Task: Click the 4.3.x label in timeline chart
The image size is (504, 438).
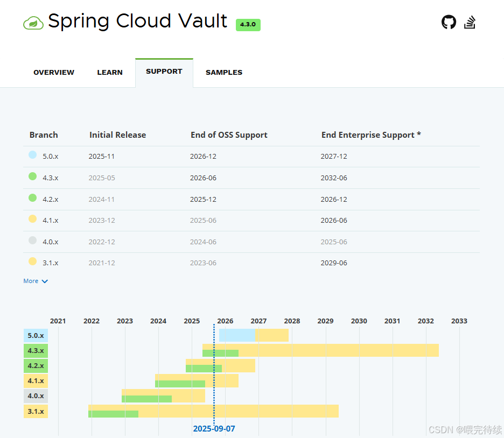Action: [36, 351]
